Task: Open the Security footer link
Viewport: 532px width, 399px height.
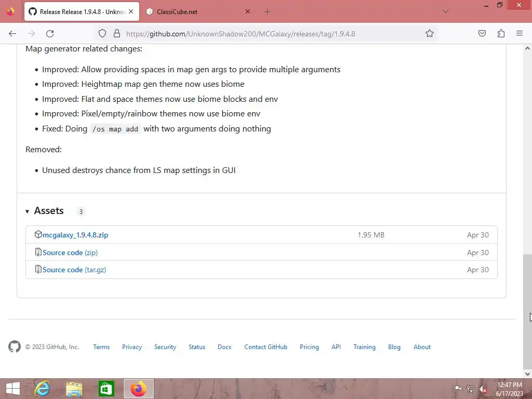Action: coord(165,347)
